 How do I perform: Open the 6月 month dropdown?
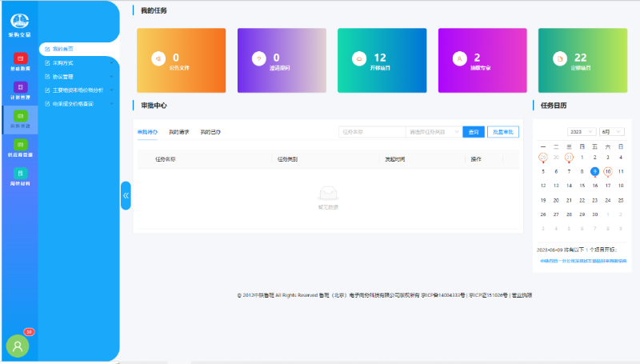(x=611, y=132)
